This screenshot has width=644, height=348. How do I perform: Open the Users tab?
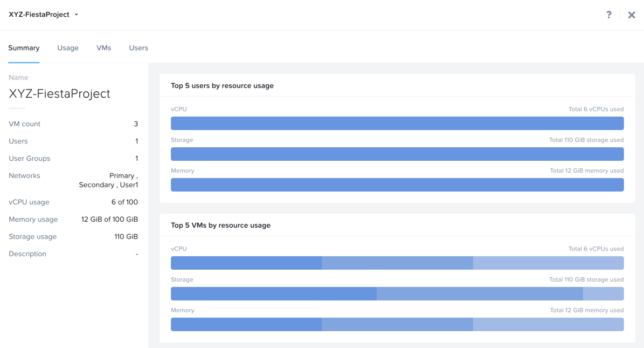pyautogui.click(x=139, y=47)
